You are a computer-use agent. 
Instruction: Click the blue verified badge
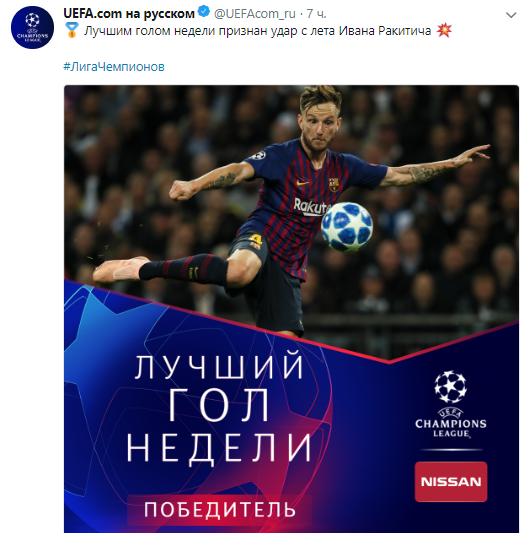[204, 12]
